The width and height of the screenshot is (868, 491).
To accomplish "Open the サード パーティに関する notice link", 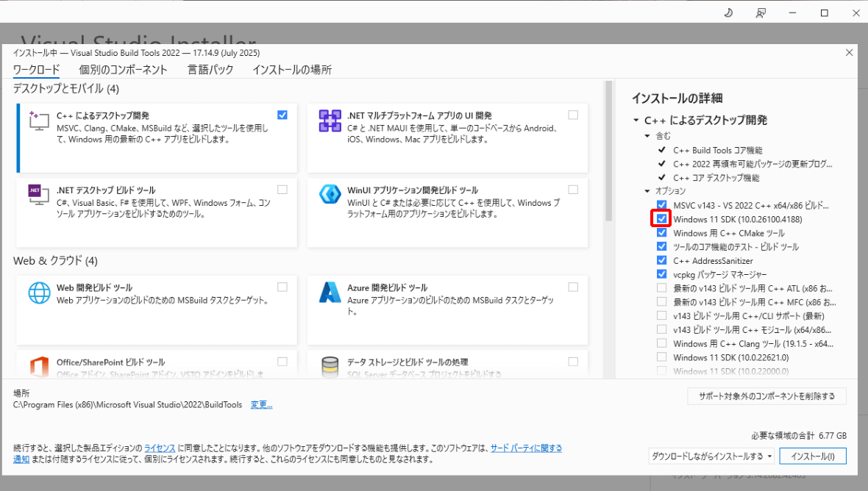I will click(x=526, y=448).
